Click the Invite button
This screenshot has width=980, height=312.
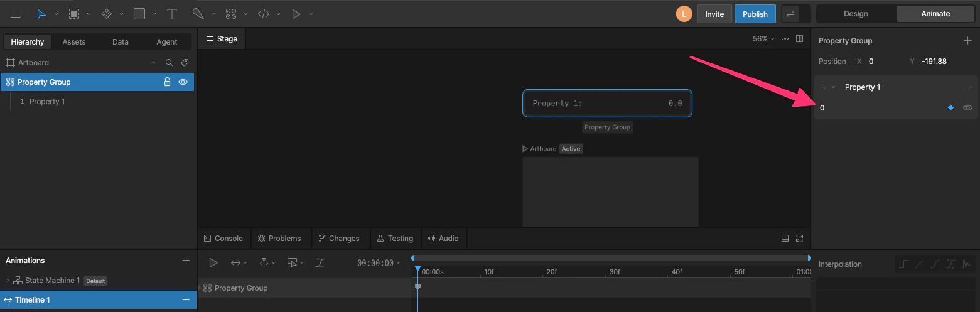[x=714, y=14]
